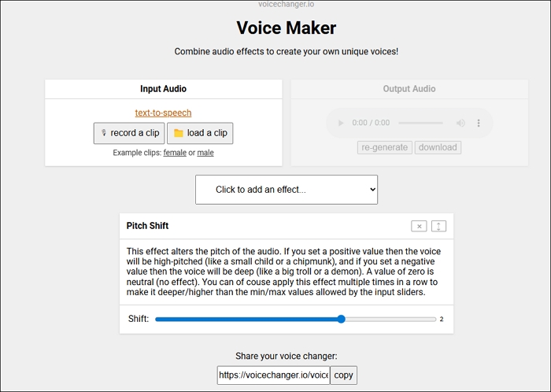Click the output audio seek bar

(x=421, y=123)
